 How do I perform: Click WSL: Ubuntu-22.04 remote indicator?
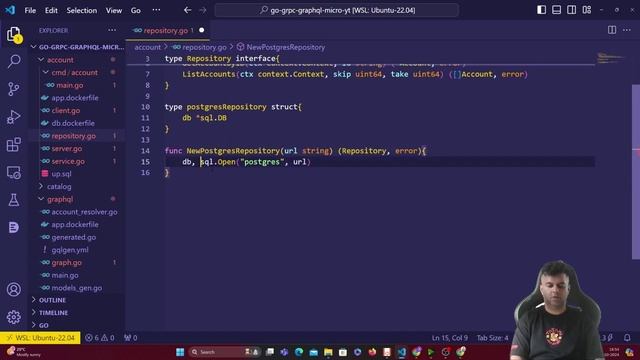[40, 338]
